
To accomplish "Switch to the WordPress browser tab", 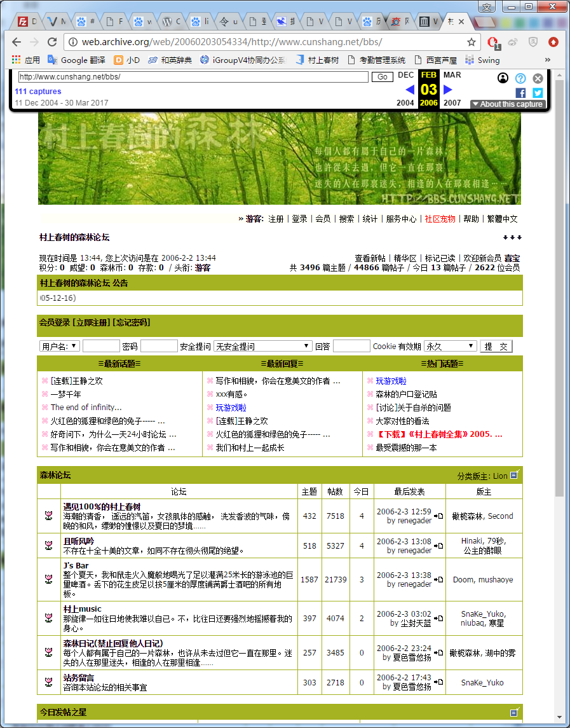I will [x=172, y=22].
